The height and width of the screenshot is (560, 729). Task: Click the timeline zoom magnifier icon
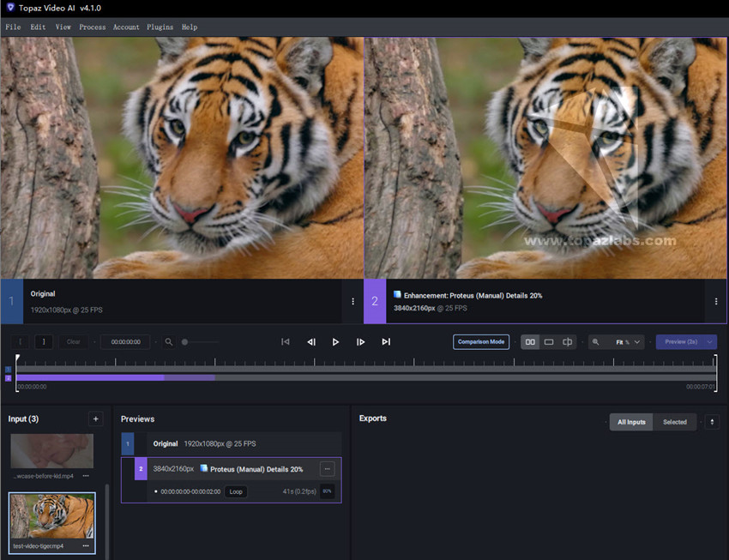169,341
